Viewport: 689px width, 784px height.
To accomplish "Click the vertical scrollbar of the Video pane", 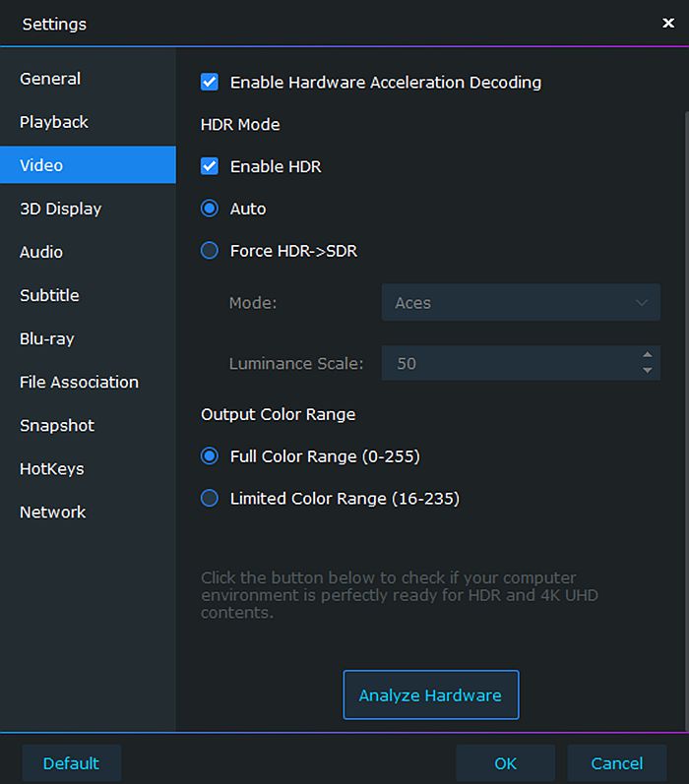I will point(686,420).
